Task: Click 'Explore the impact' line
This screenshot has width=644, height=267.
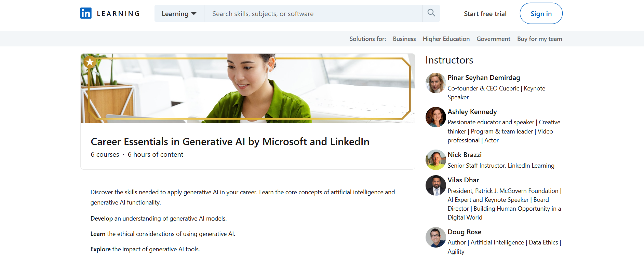Action: point(145,249)
